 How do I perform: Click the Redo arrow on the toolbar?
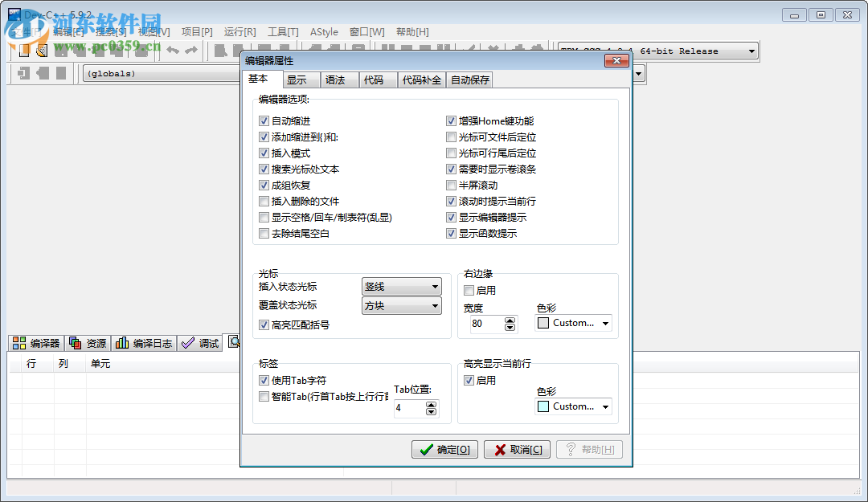pyautogui.click(x=192, y=50)
